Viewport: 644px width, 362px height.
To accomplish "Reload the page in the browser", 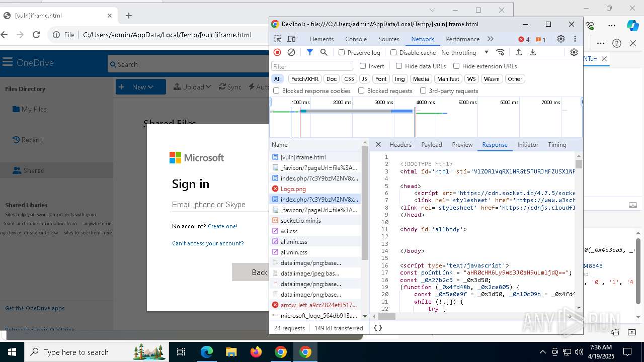I will 36,35.
